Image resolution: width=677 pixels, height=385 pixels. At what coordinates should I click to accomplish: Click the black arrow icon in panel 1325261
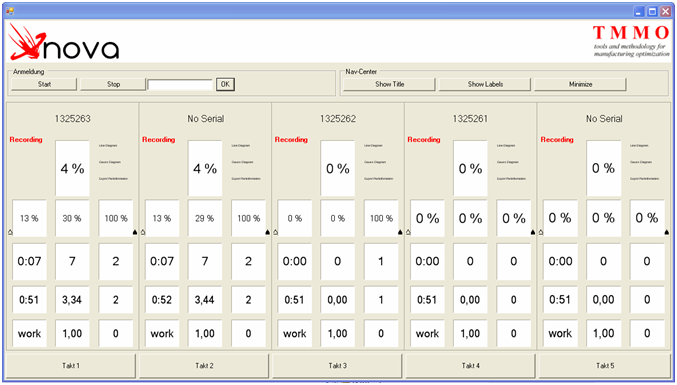click(533, 232)
